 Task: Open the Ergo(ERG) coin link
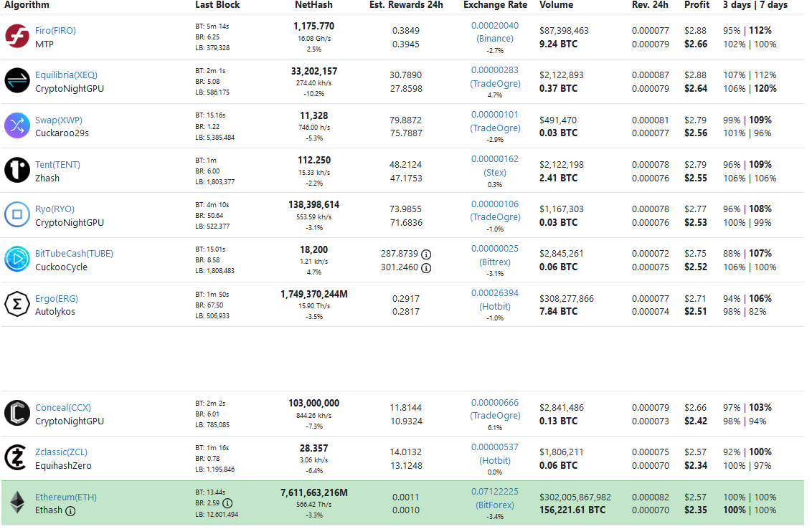pos(57,299)
